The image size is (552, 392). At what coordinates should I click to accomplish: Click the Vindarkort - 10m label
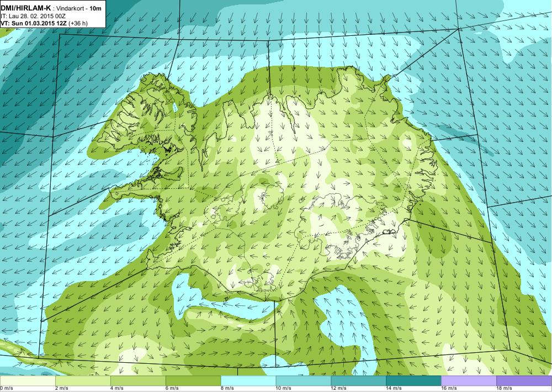point(79,8)
